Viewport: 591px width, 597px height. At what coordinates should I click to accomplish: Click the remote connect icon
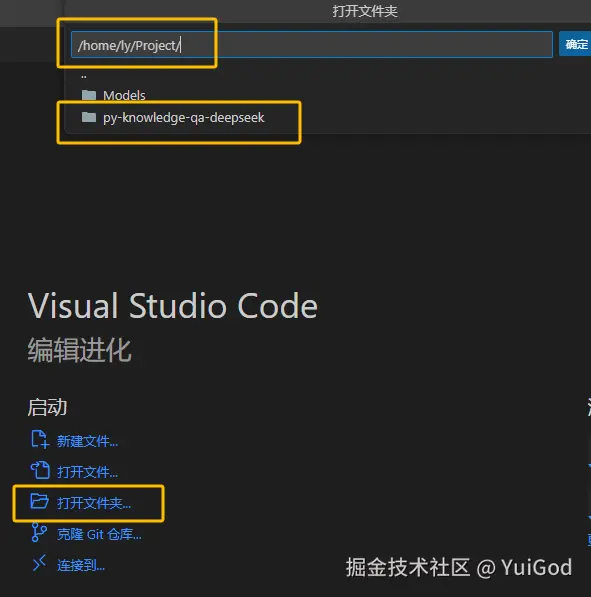point(39,563)
